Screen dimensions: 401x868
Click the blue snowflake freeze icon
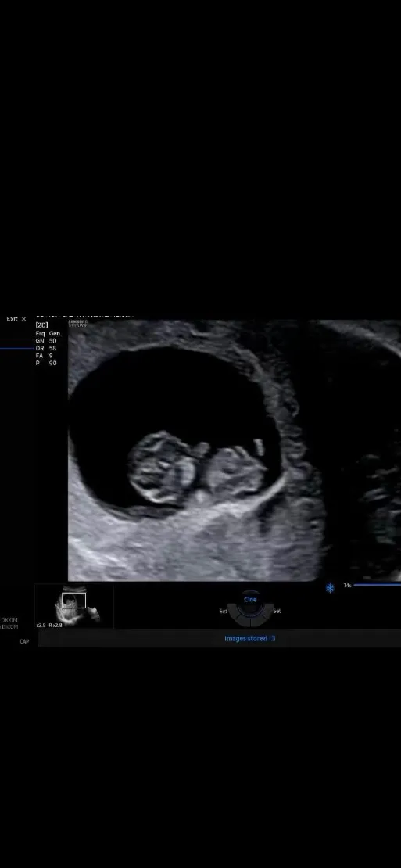(x=330, y=588)
